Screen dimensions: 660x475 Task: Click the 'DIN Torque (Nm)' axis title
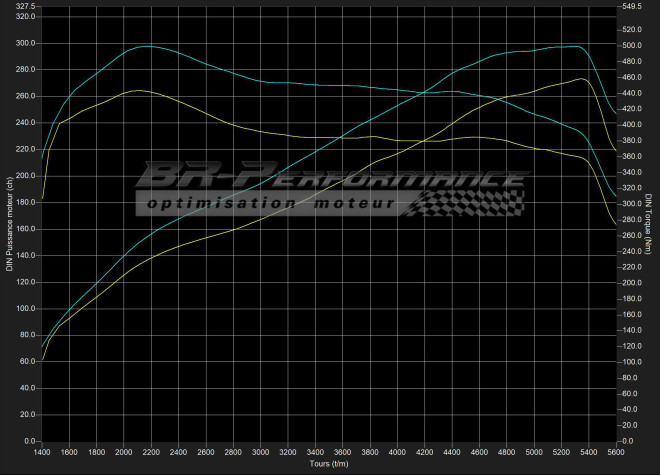tap(650, 224)
